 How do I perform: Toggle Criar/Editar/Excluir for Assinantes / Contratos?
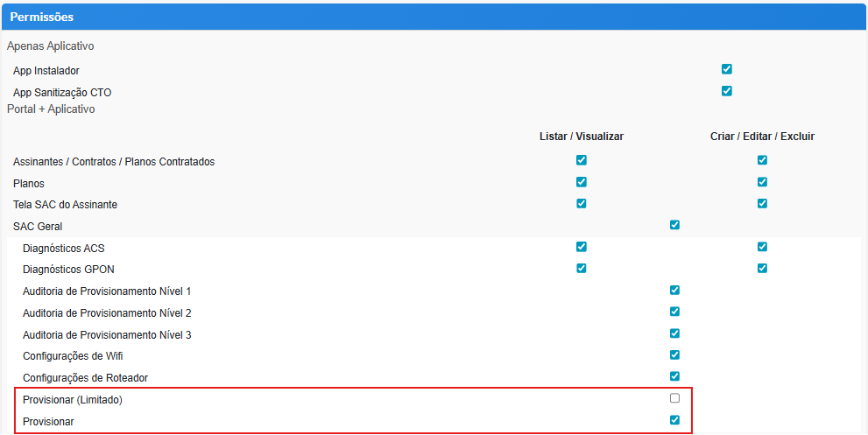click(x=762, y=160)
